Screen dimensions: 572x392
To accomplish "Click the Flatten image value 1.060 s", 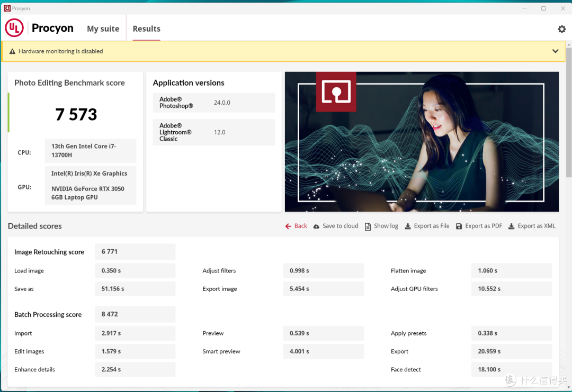I will [x=512, y=271].
